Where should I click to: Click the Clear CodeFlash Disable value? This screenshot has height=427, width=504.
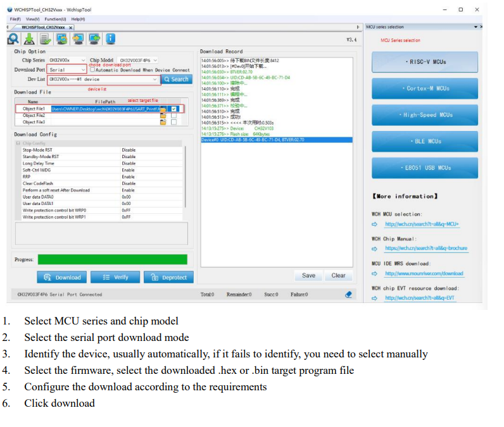point(129,183)
